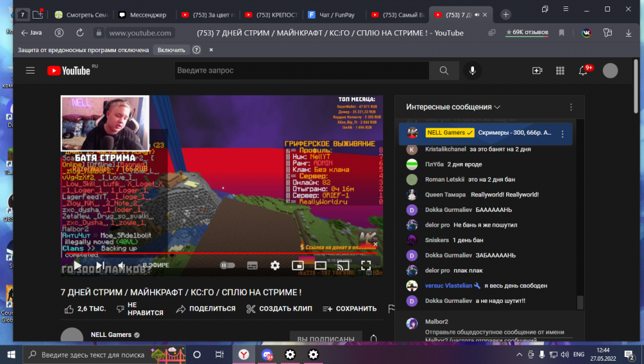Expand Интересные сообщения chat mode dropdown
Screen dimensions: 644x364
(453, 107)
